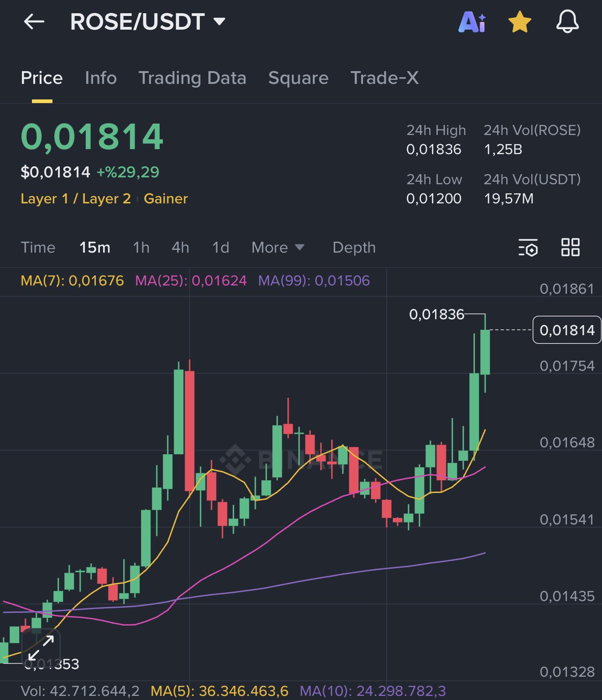Tap the MA(99) indicator label

(x=314, y=280)
